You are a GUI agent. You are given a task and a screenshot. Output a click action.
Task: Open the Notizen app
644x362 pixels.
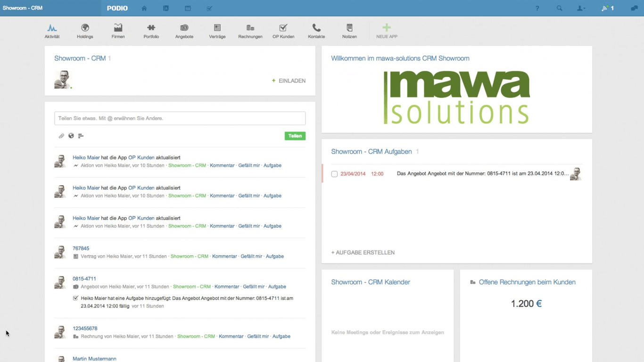coord(349,31)
